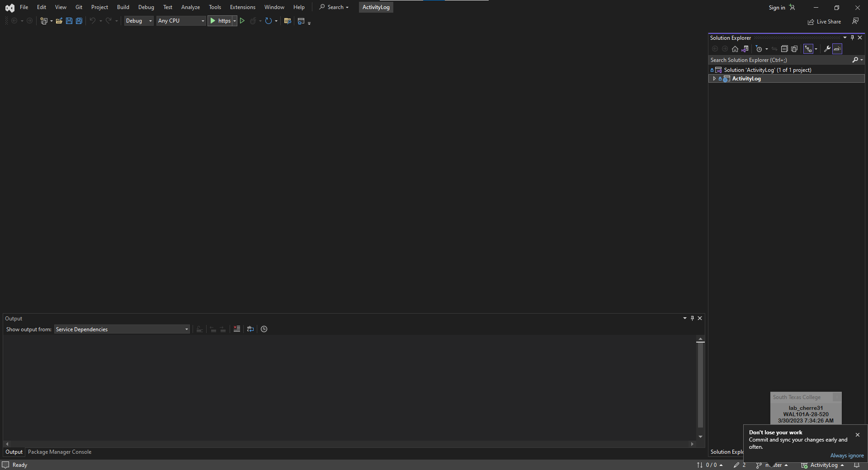Screen dimensions: 868x470
Task: Open the Extensions menu
Action: point(243,7)
